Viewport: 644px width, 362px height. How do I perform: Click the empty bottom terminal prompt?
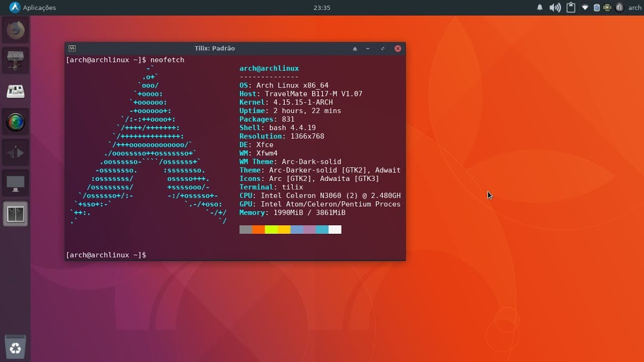tap(106, 255)
